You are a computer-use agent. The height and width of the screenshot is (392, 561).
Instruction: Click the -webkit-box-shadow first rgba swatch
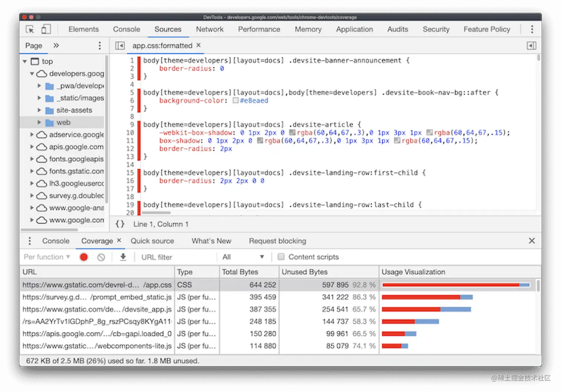pyautogui.click(x=292, y=132)
